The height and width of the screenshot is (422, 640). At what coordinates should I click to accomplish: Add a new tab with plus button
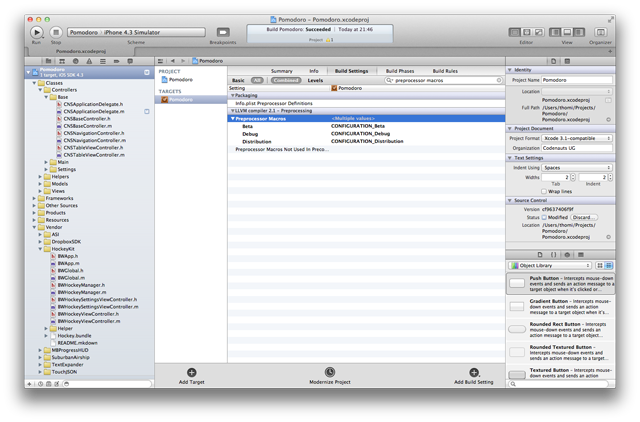(610, 51)
